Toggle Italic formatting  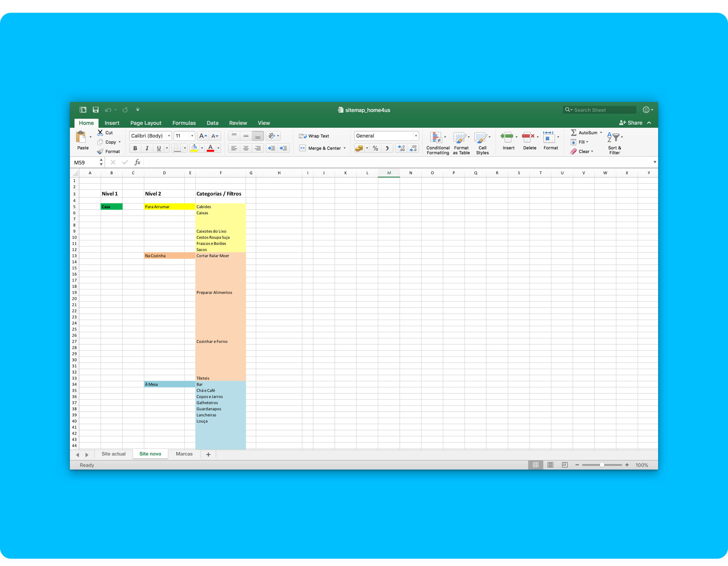(x=147, y=148)
